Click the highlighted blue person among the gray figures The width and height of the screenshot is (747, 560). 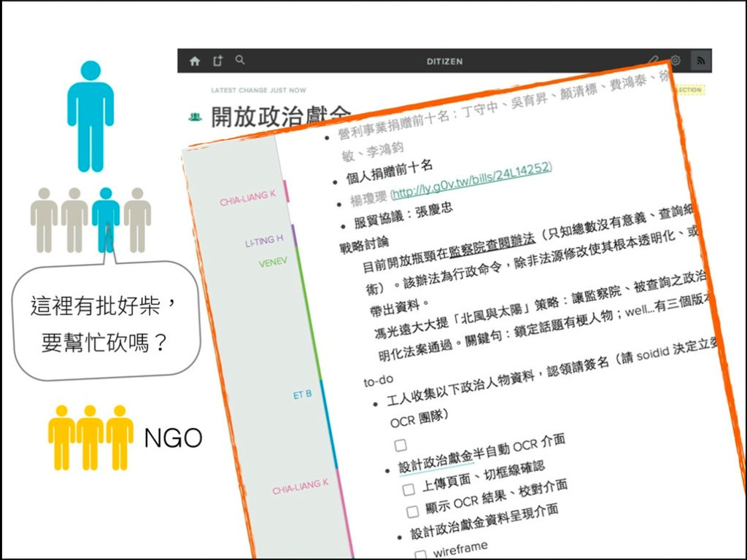click(106, 219)
